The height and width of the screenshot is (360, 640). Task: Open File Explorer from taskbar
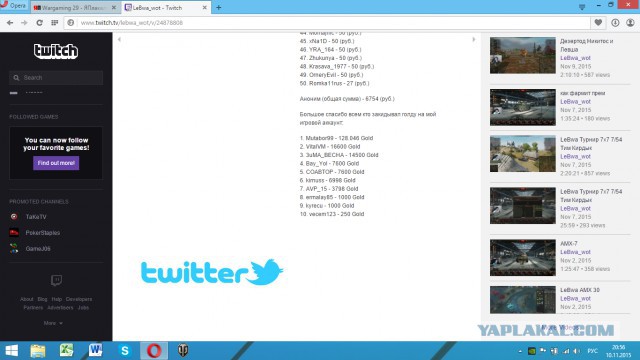(38, 351)
